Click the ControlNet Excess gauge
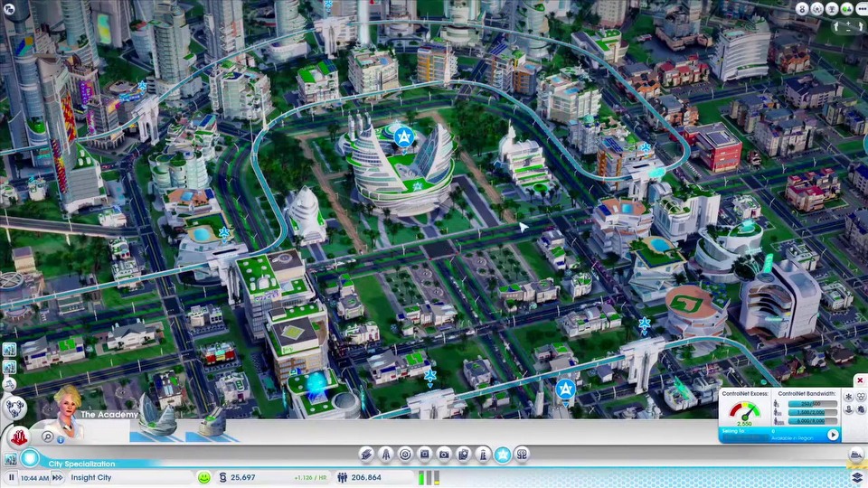 [x=744, y=412]
